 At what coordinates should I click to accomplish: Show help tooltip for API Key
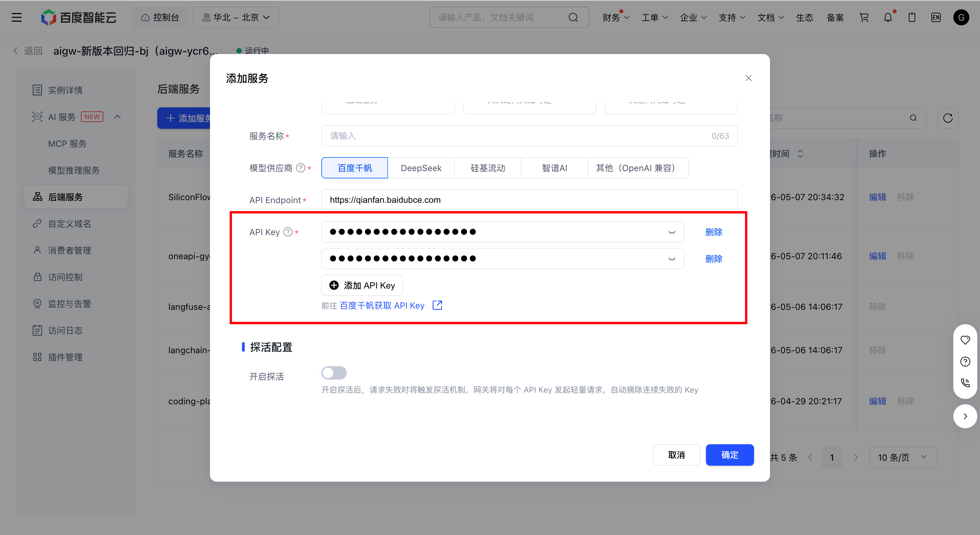pyautogui.click(x=288, y=232)
